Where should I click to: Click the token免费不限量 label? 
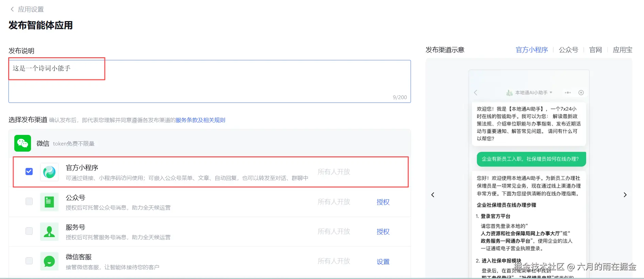point(74,144)
